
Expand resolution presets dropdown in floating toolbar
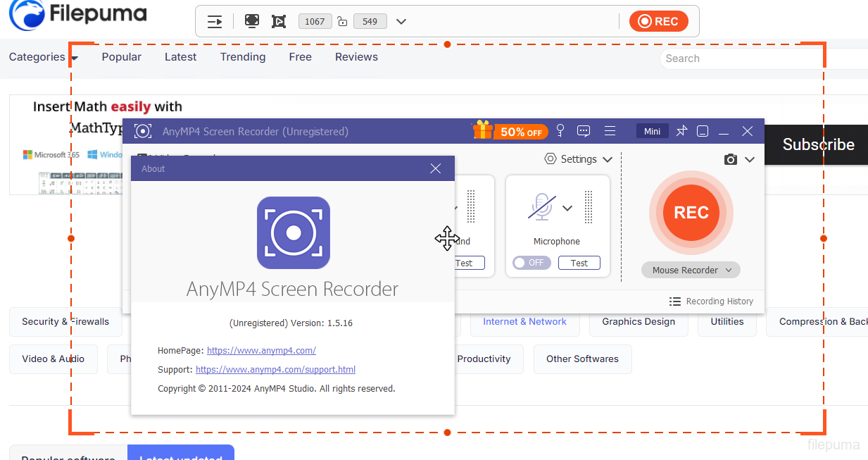pyautogui.click(x=401, y=21)
